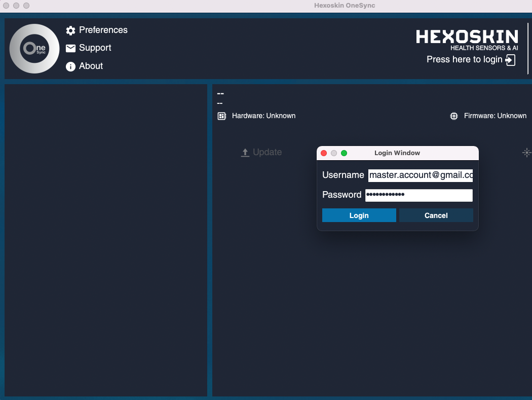Open the Preferences menu entry
The height and width of the screenshot is (400, 532).
(x=103, y=30)
